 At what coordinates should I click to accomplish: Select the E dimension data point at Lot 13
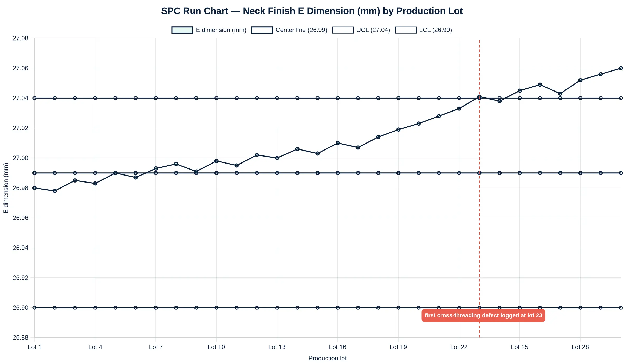click(x=277, y=158)
